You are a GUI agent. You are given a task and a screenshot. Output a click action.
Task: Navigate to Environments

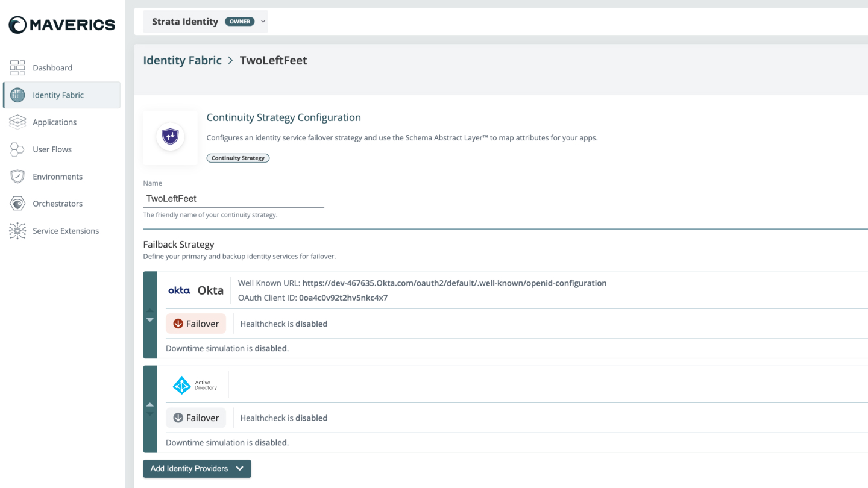[61, 176]
